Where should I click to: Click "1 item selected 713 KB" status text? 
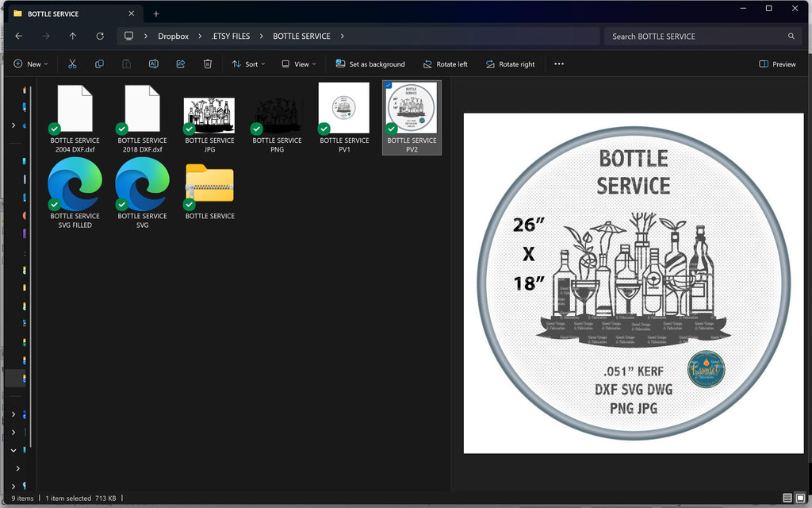coord(81,498)
